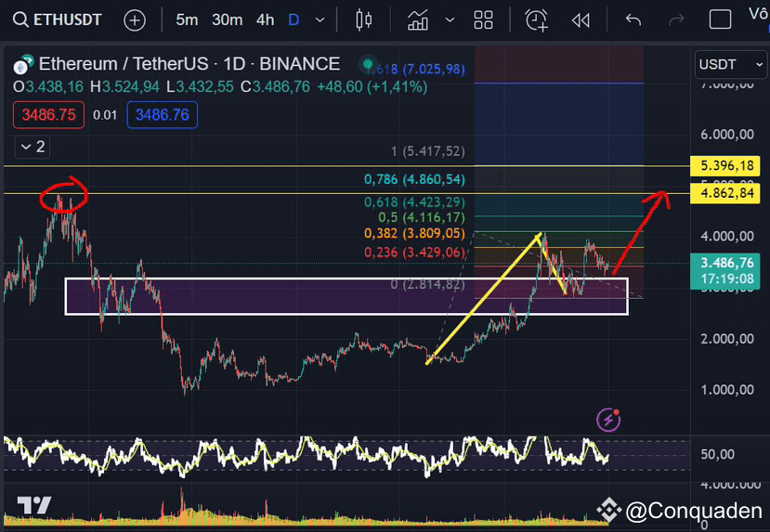Screen dimensions: 770x532
Task: Create an alert with the clock-plus icon
Action: (x=536, y=20)
